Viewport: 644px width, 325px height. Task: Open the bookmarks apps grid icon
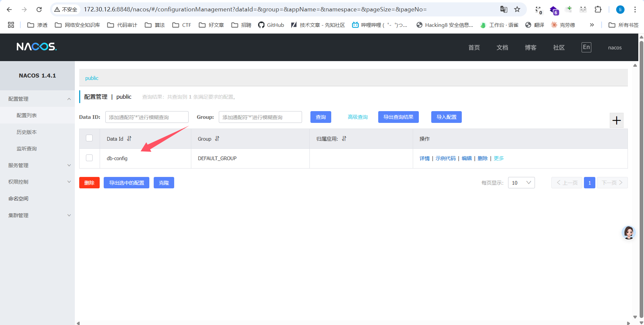(11, 25)
